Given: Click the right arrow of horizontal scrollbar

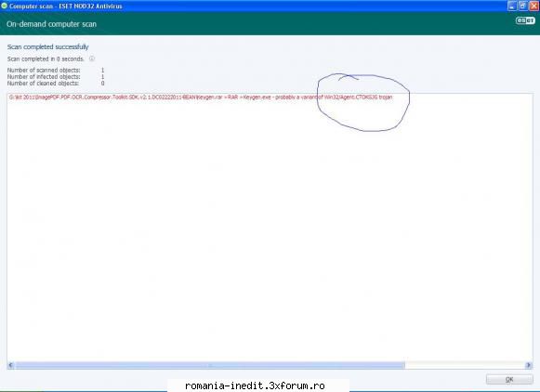Looking at the screenshot, I should click(x=529, y=365).
